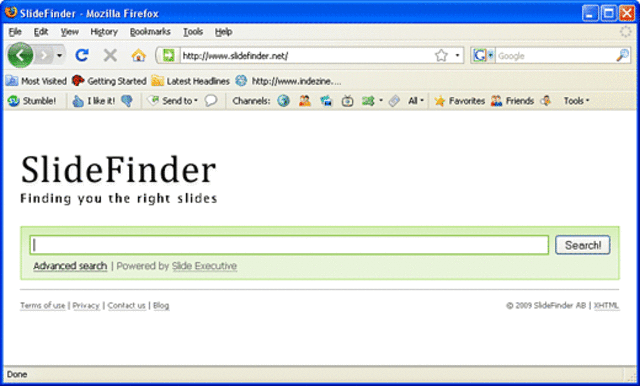The height and width of the screenshot is (386, 640).
Task: Click the address bar with slidefinder.net URL
Action: coord(306,56)
